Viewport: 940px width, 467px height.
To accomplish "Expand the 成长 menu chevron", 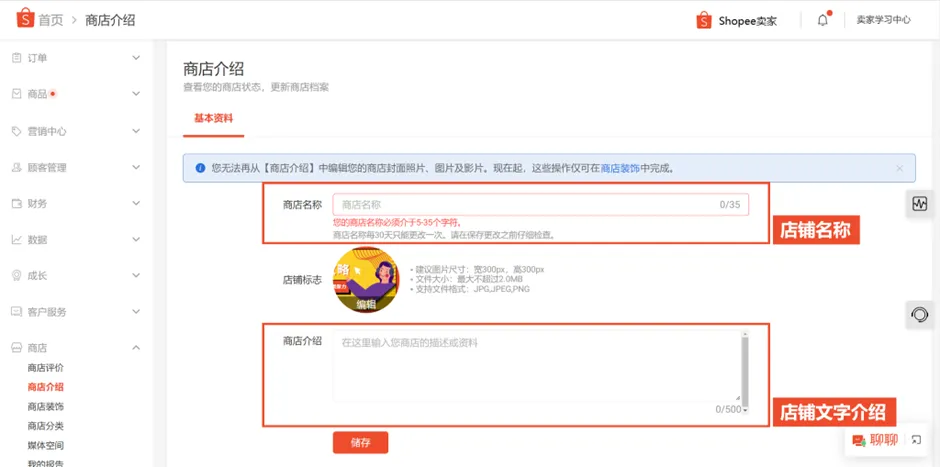I will pos(136,276).
